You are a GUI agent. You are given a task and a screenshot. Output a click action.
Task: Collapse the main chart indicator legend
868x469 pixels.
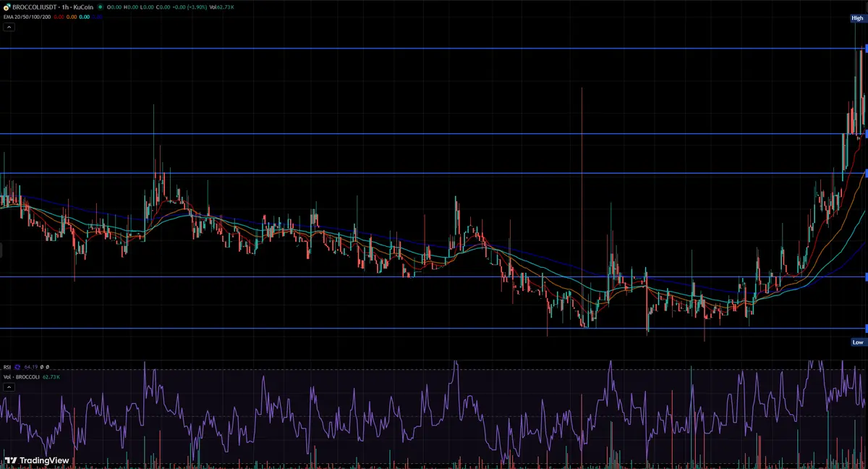pyautogui.click(x=9, y=28)
